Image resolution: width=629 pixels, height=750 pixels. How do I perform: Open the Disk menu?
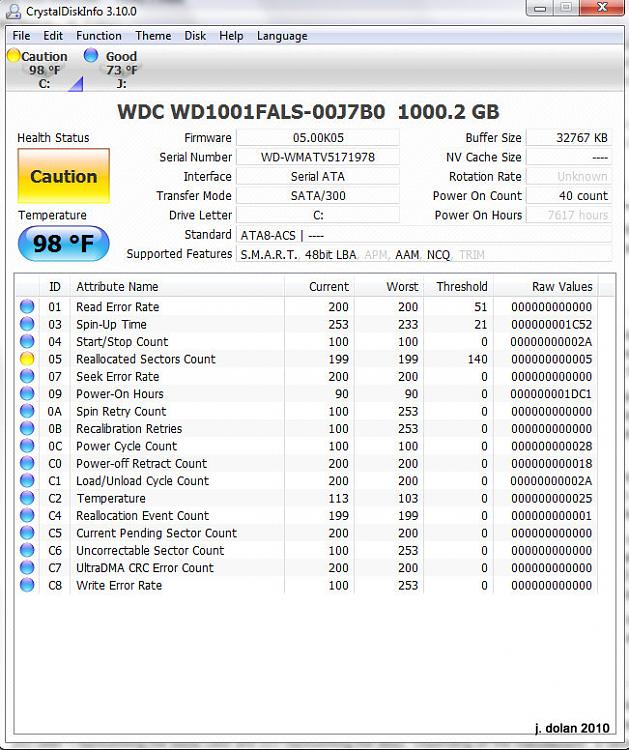[195, 36]
